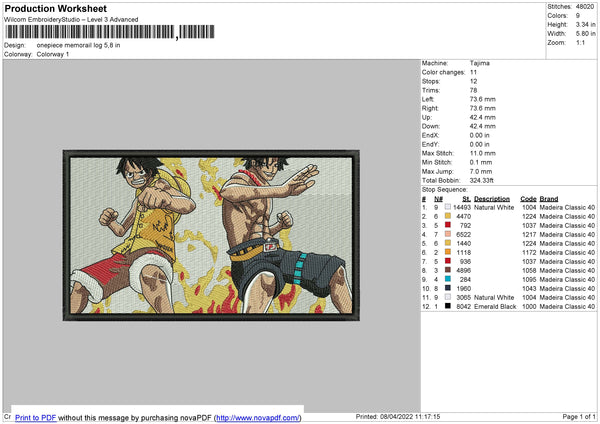This screenshot has width=600, height=424.
Task: Click the Max Jump value 7.0 mm
Action: 481,171
